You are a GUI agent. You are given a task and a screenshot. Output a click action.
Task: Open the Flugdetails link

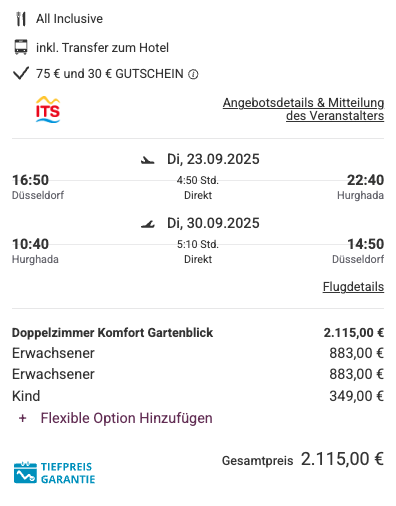tap(353, 287)
